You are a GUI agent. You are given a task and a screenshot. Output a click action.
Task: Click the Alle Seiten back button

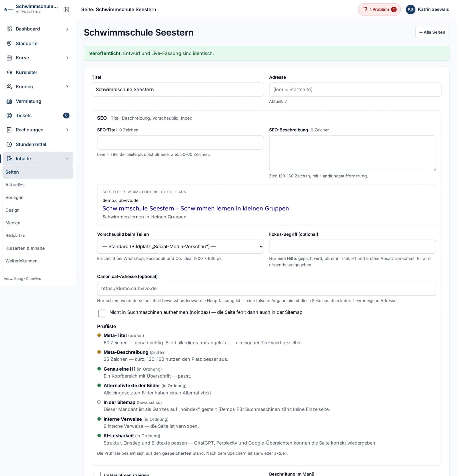click(x=432, y=32)
